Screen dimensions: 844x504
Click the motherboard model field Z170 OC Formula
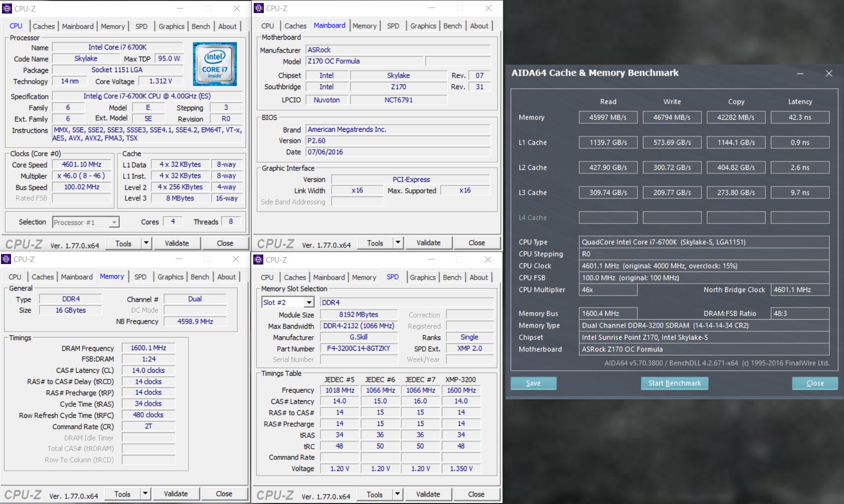pyautogui.click(x=364, y=61)
